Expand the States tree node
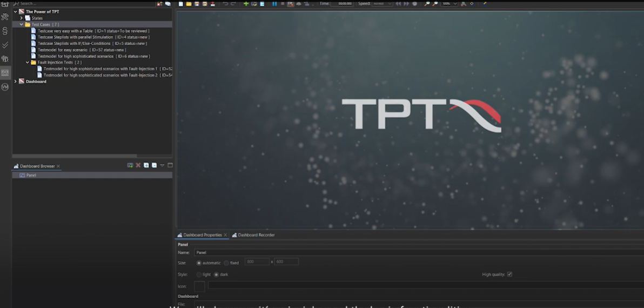The width and height of the screenshot is (644, 308). (x=22, y=18)
